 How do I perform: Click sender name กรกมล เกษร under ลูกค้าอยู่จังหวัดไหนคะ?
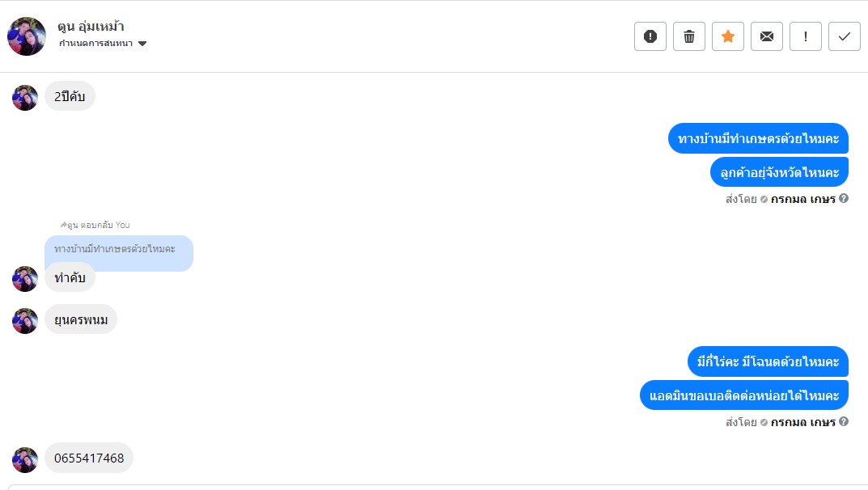tap(802, 198)
